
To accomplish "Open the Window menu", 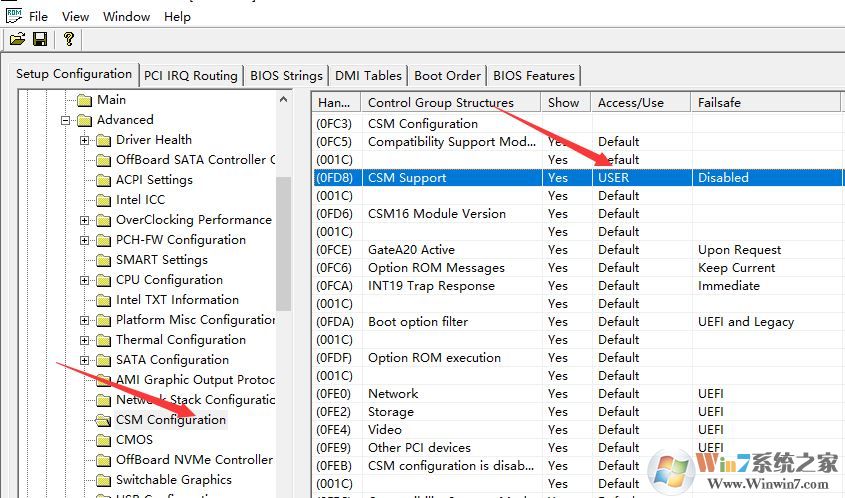I will pos(126,16).
